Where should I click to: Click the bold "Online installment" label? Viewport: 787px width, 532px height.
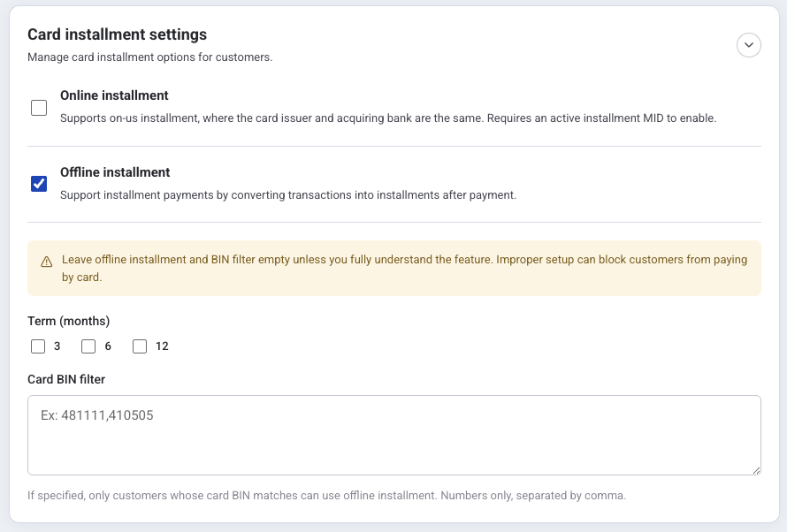pos(114,95)
